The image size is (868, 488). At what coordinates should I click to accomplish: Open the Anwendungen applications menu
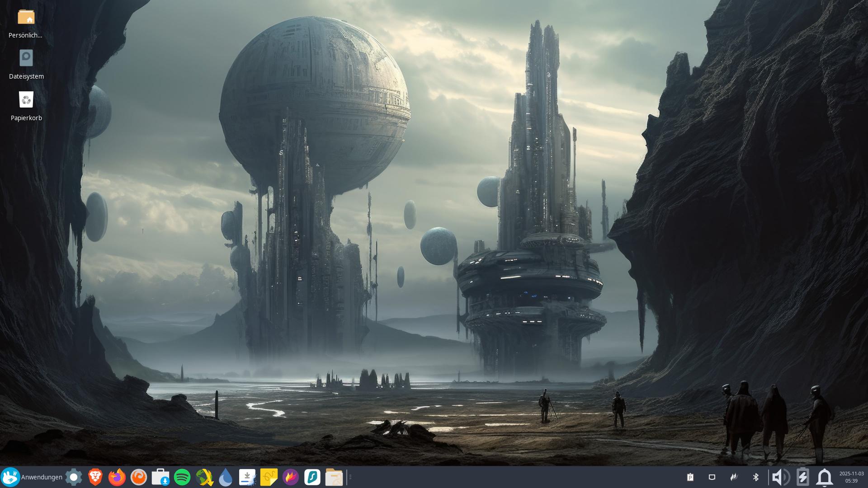pos(32,477)
